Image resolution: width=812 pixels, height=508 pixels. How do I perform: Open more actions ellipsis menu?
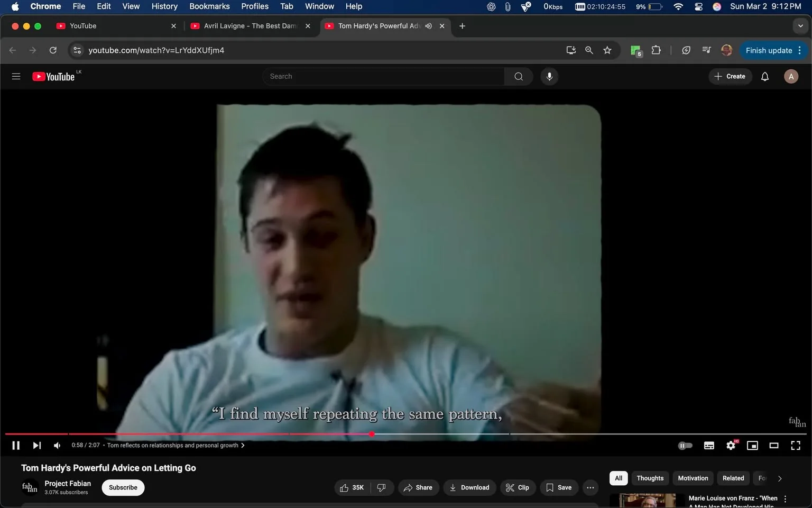(590, 487)
